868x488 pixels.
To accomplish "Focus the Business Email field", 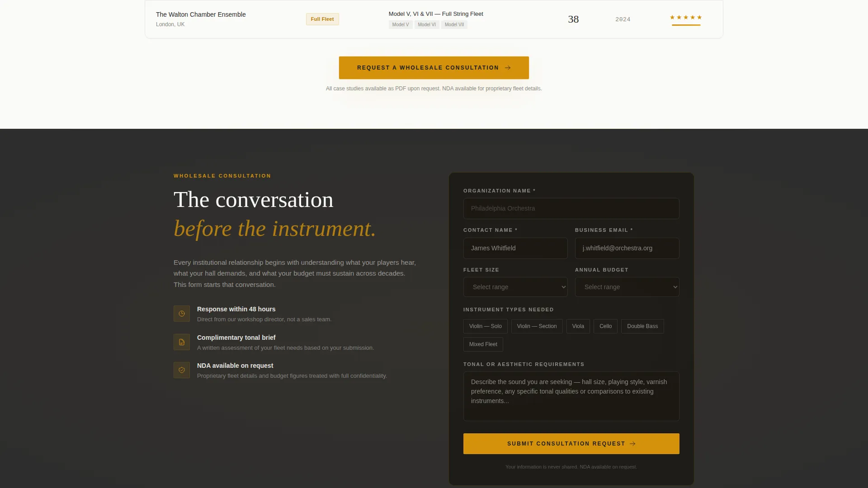I will tap(627, 248).
